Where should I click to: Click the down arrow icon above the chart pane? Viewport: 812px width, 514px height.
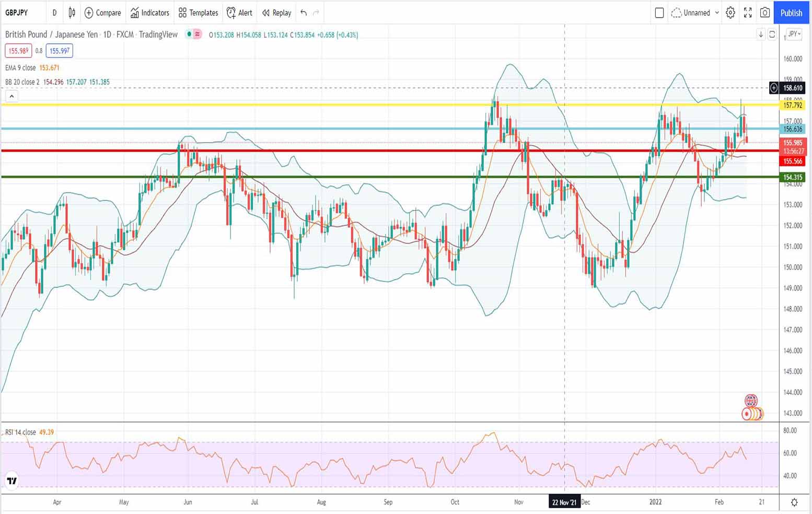coord(761,34)
